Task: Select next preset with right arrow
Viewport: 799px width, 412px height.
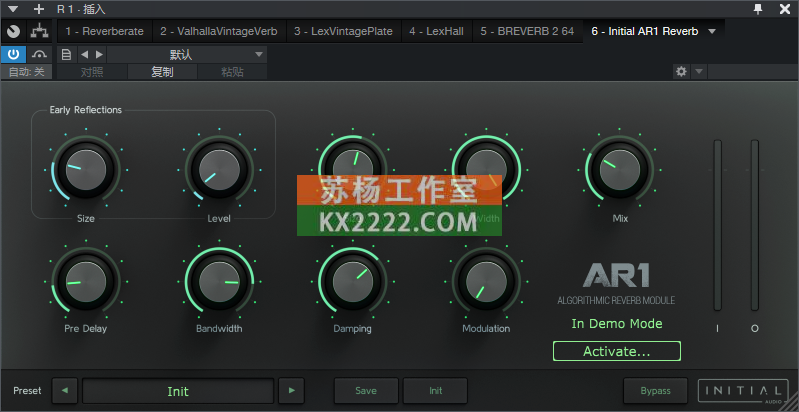Action: [291, 391]
